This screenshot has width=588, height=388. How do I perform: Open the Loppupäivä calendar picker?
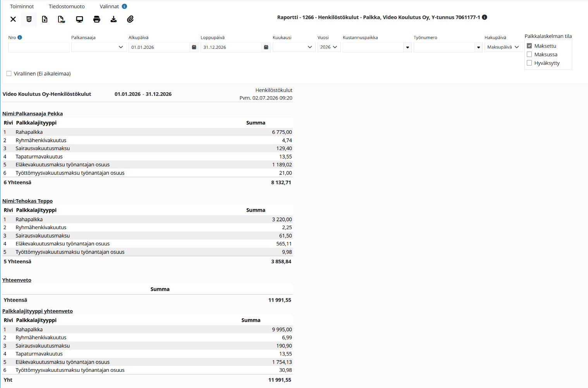pyautogui.click(x=266, y=47)
